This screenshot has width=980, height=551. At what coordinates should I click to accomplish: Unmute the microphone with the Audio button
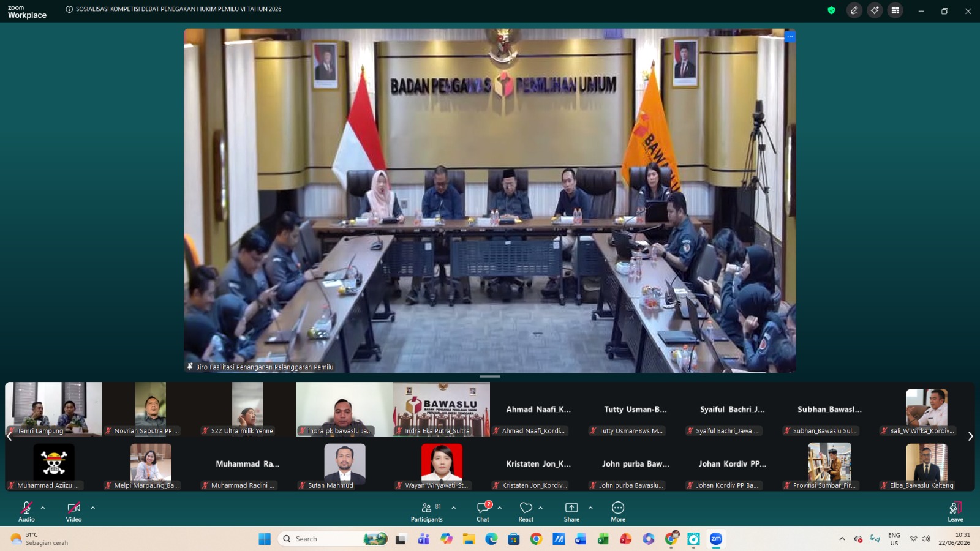26,512
